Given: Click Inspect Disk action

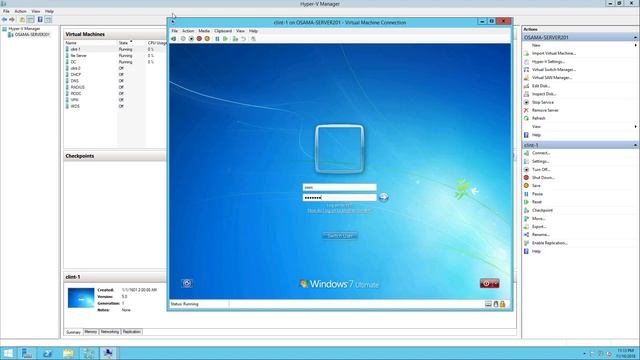Looking at the screenshot, I should [x=544, y=94].
